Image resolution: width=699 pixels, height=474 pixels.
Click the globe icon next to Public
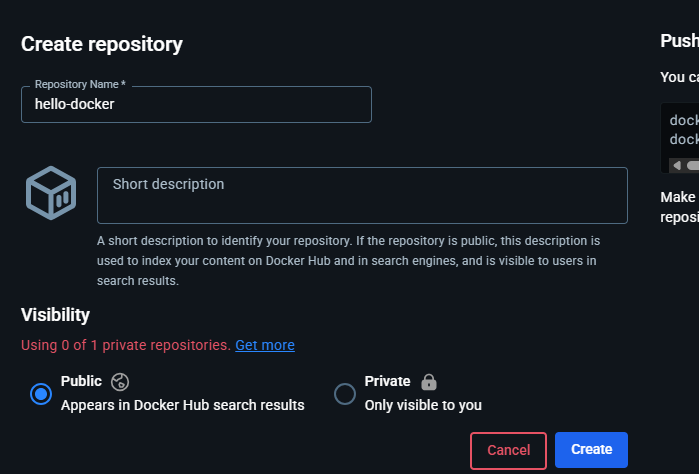pos(120,382)
